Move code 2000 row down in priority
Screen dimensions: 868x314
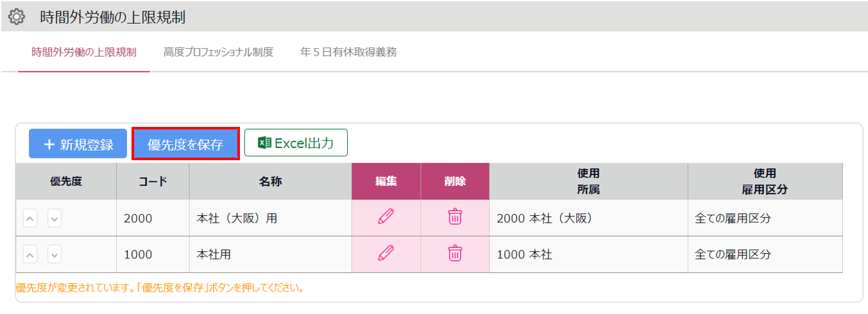55,219
